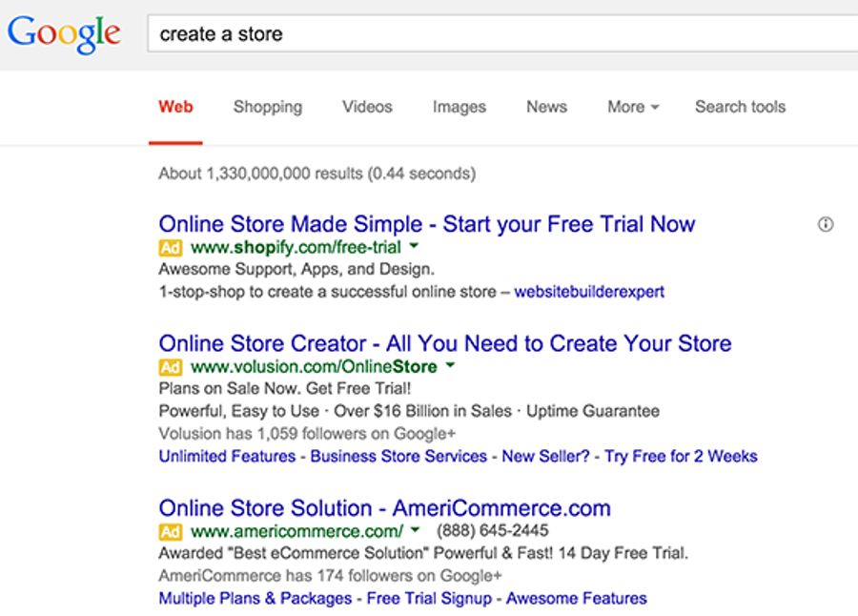Switch to the Videos tab
858x616 pixels.
pyautogui.click(x=367, y=107)
